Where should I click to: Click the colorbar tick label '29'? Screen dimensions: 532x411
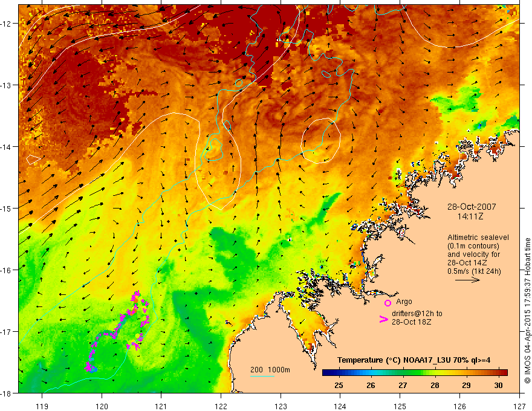point(467,385)
